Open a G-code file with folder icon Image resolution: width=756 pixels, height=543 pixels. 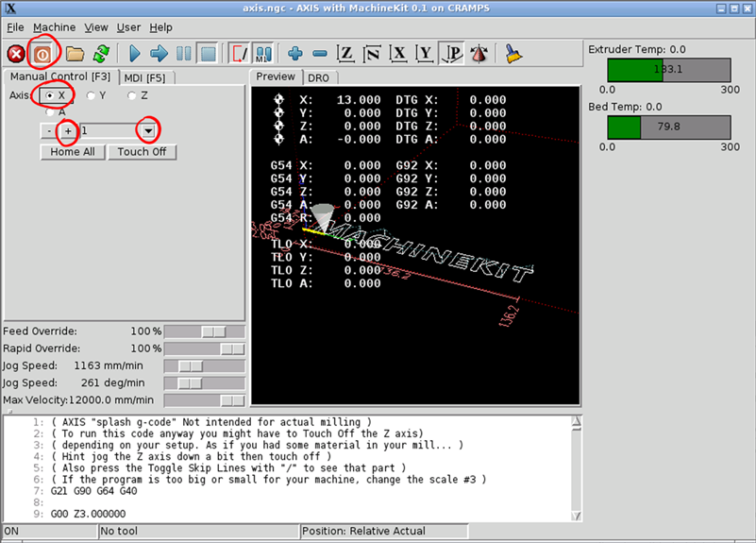click(75, 53)
